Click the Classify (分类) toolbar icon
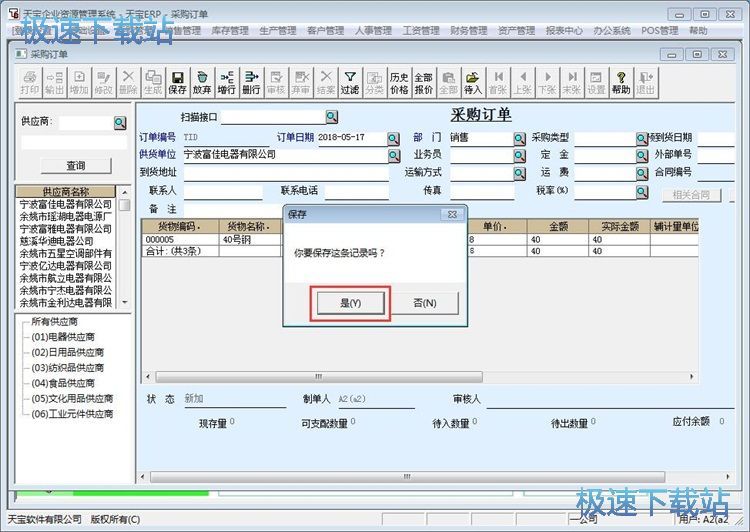 (375, 83)
